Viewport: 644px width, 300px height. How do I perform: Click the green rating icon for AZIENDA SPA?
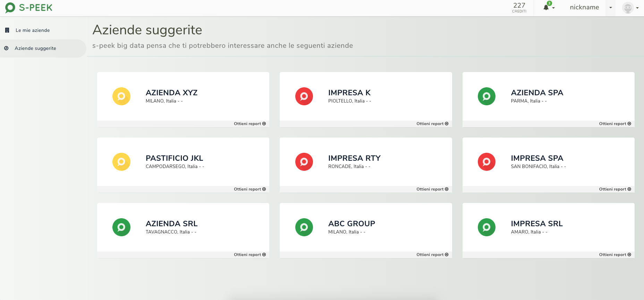click(x=486, y=96)
